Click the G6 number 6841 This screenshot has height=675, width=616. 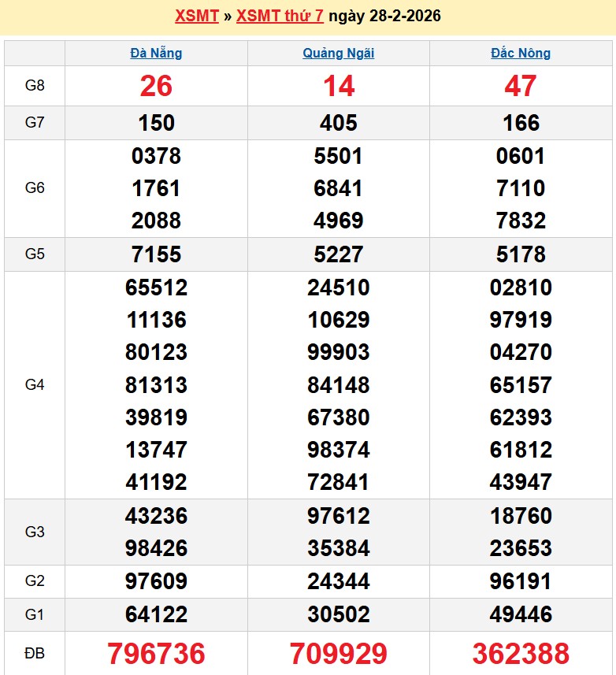pyautogui.click(x=339, y=188)
